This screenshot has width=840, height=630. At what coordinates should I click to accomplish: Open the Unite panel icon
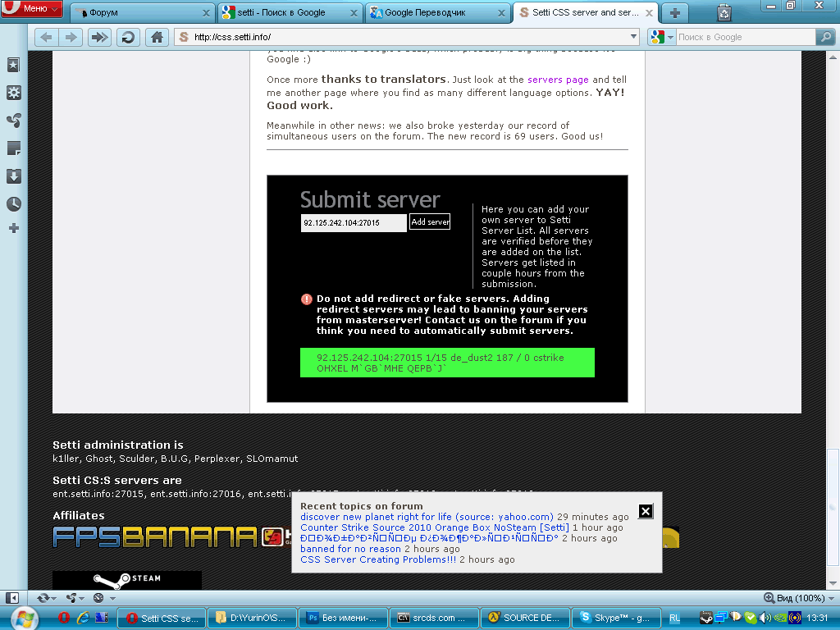pos(13,121)
